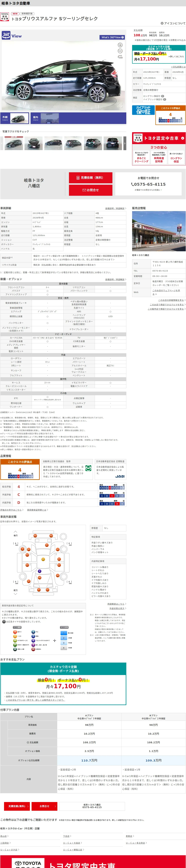Click JAAI logo in quality information
This screenshot has width=186, height=868.
point(120,476)
